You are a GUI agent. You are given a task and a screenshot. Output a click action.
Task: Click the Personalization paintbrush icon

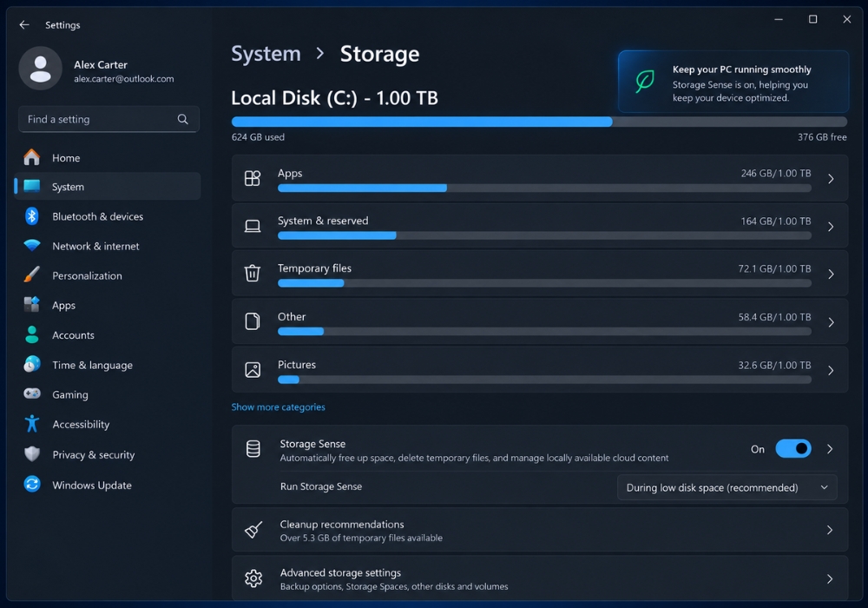(x=31, y=274)
